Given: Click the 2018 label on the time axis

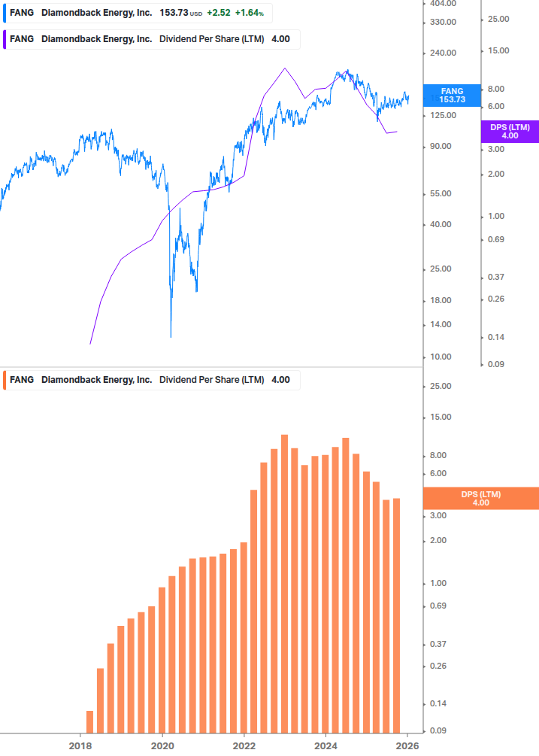Looking at the screenshot, I should click(x=80, y=745).
